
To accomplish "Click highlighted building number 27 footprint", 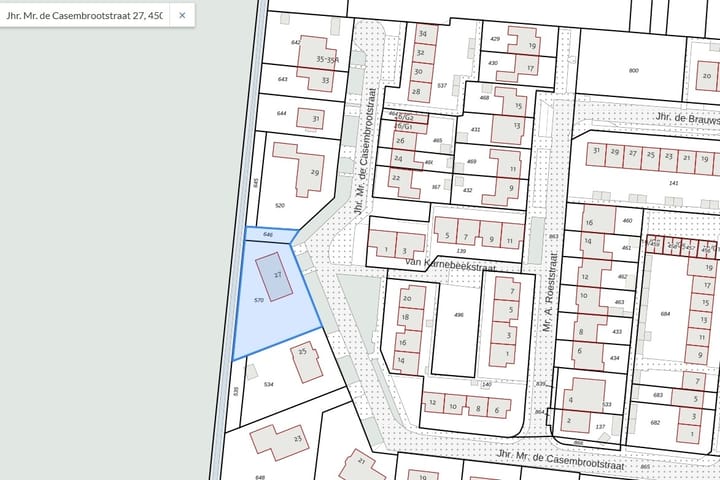I will tap(272, 273).
